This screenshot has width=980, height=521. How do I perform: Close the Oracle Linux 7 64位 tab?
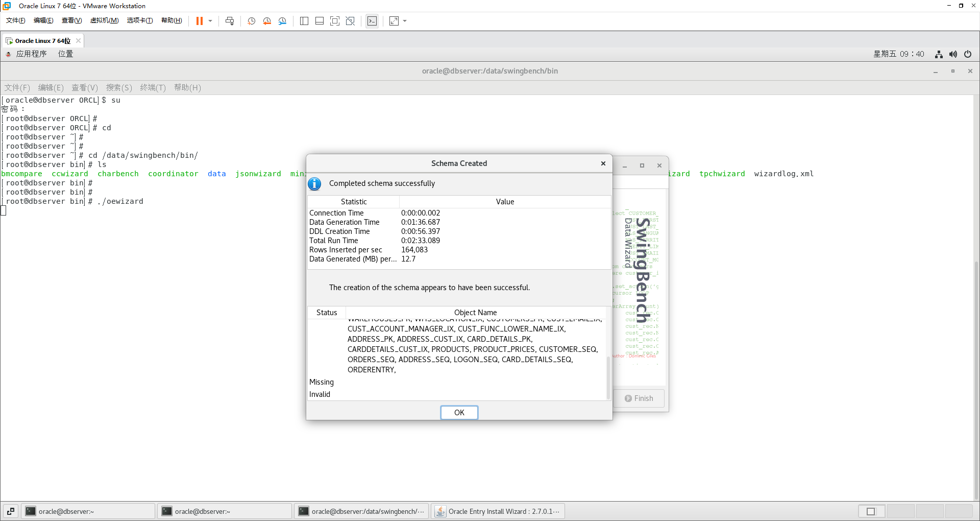pyautogui.click(x=78, y=41)
